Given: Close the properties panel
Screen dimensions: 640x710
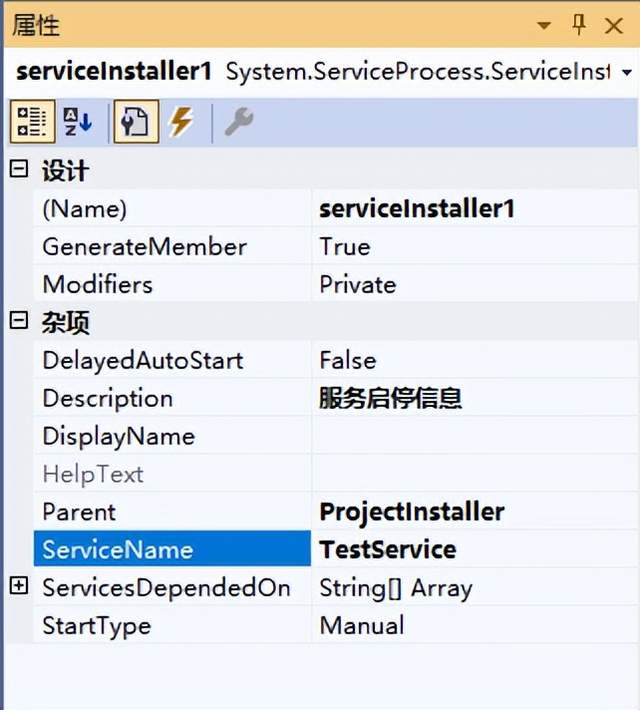Looking at the screenshot, I should pos(614,25).
